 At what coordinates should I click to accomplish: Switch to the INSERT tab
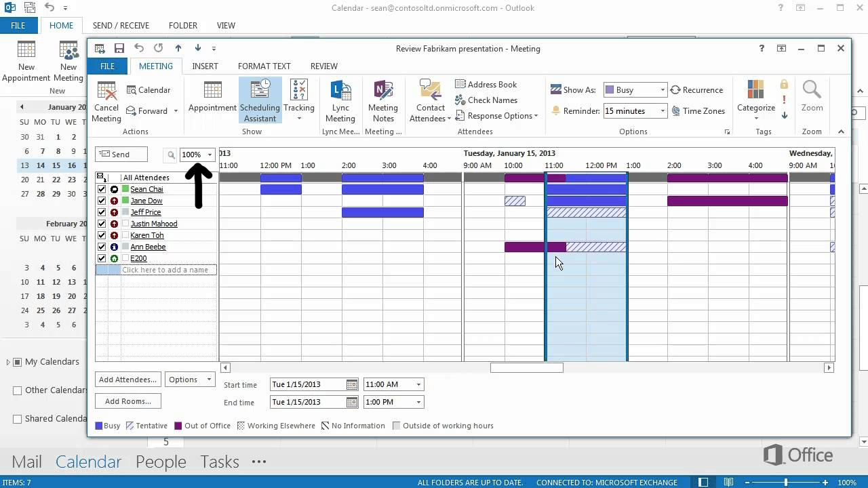pos(205,66)
